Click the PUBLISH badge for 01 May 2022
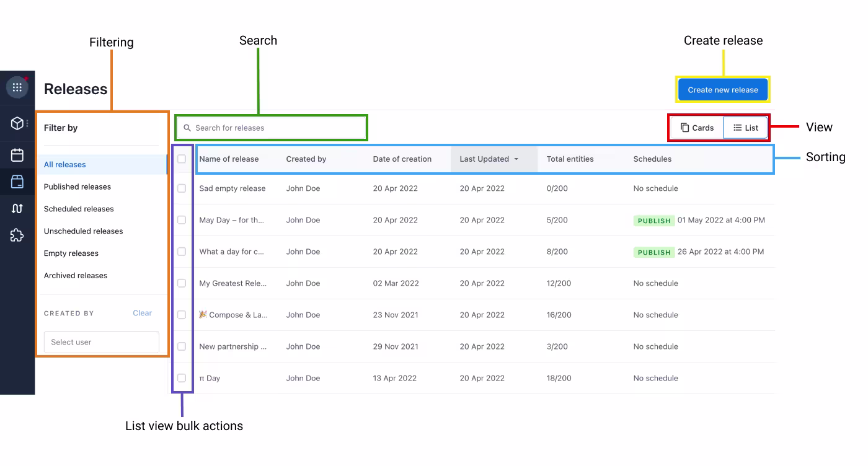 point(654,221)
